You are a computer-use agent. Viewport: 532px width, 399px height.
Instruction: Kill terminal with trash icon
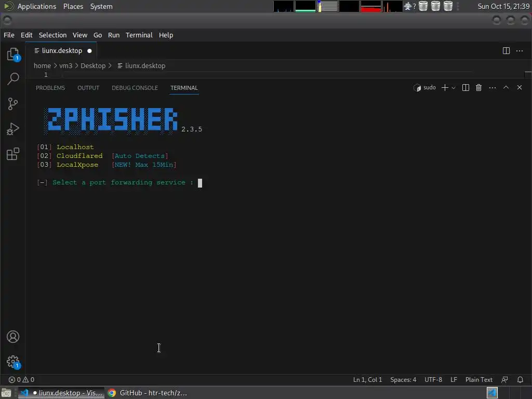click(x=478, y=87)
